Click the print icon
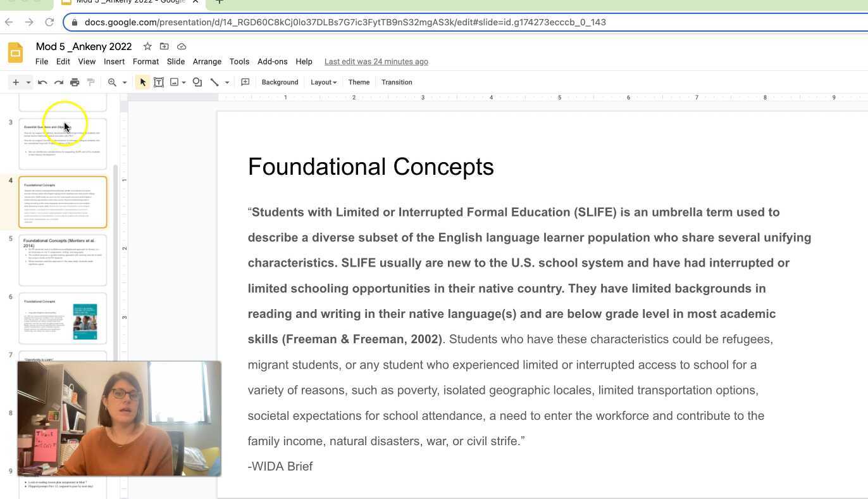 click(x=75, y=82)
